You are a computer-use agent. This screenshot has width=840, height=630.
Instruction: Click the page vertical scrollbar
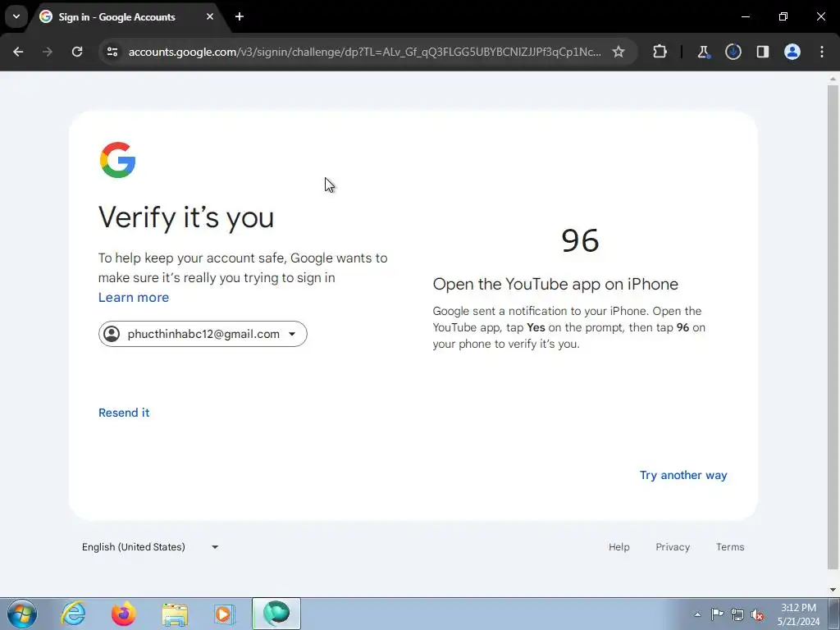(x=833, y=326)
